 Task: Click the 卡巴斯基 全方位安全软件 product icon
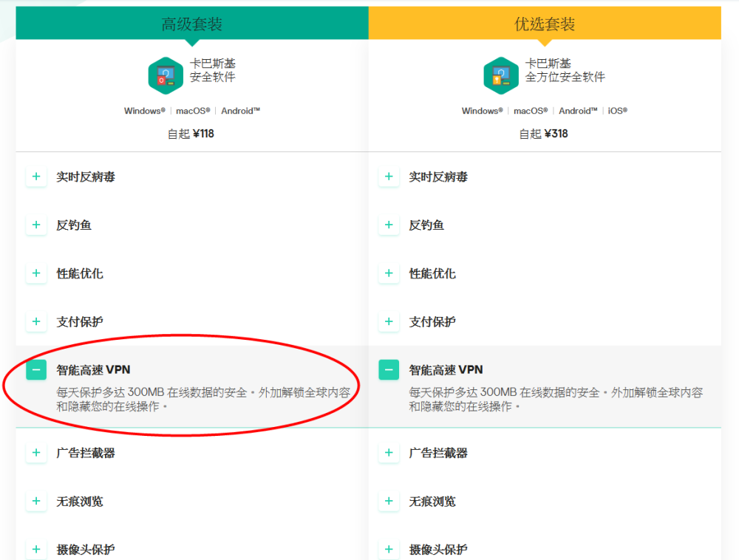pos(501,75)
